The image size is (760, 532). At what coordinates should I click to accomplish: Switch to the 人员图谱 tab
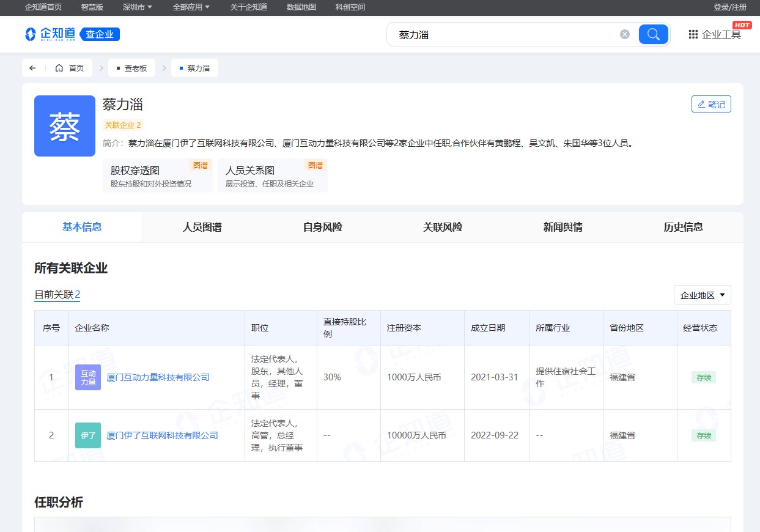click(202, 227)
